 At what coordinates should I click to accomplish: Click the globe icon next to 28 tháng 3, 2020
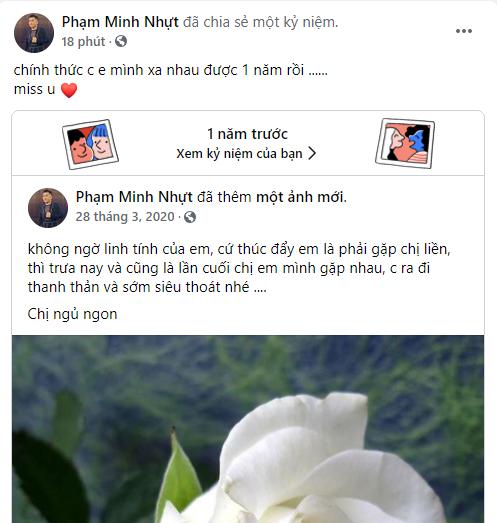[x=190, y=217]
